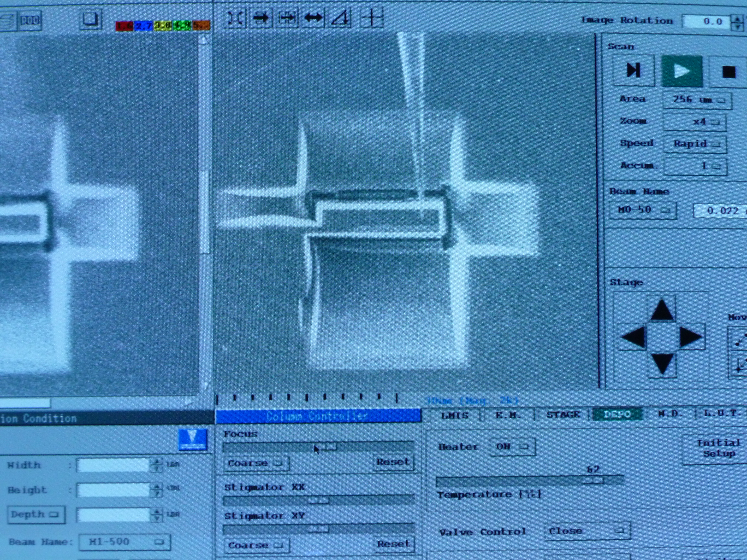Screen dimensions: 747x560
Task: Move the stage right with the arrow
Action: pos(691,337)
